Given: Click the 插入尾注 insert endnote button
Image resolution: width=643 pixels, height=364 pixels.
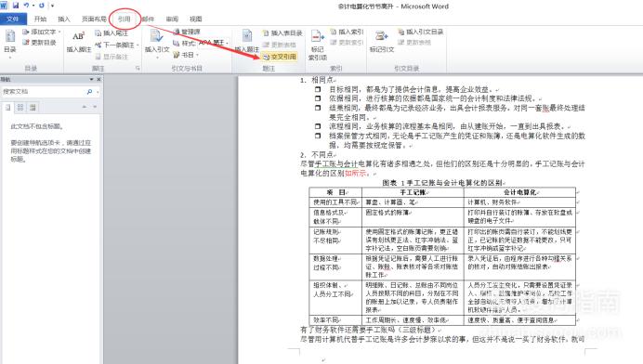Looking at the screenshot, I should 112,32.
